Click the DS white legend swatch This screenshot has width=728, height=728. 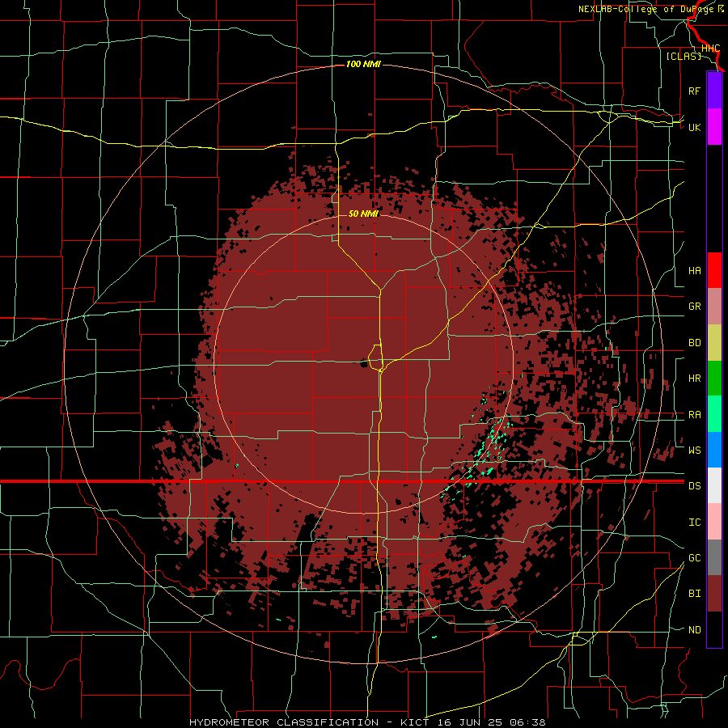(x=714, y=485)
